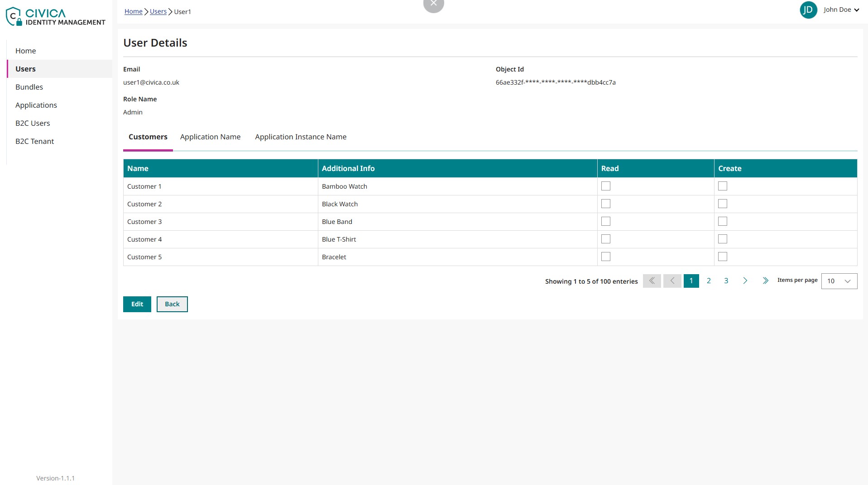Jump to the first page using double-chevron
This screenshot has width=868, height=485.
(652, 281)
